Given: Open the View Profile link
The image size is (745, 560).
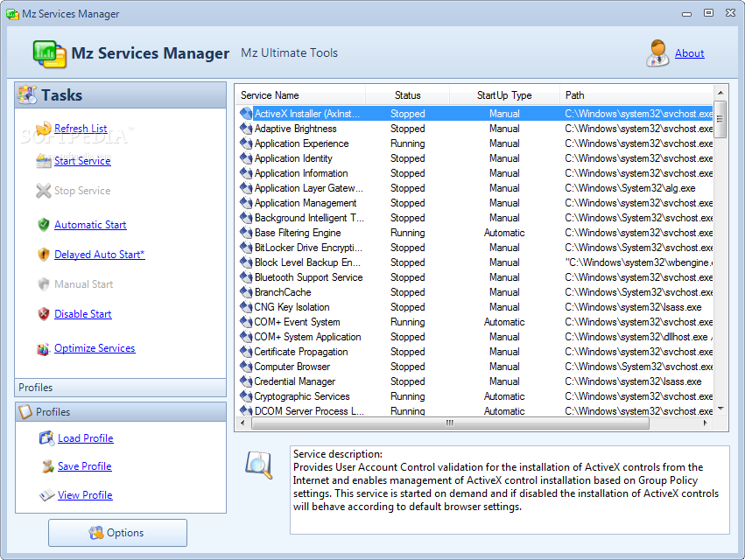Looking at the screenshot, I should [85, 495].
